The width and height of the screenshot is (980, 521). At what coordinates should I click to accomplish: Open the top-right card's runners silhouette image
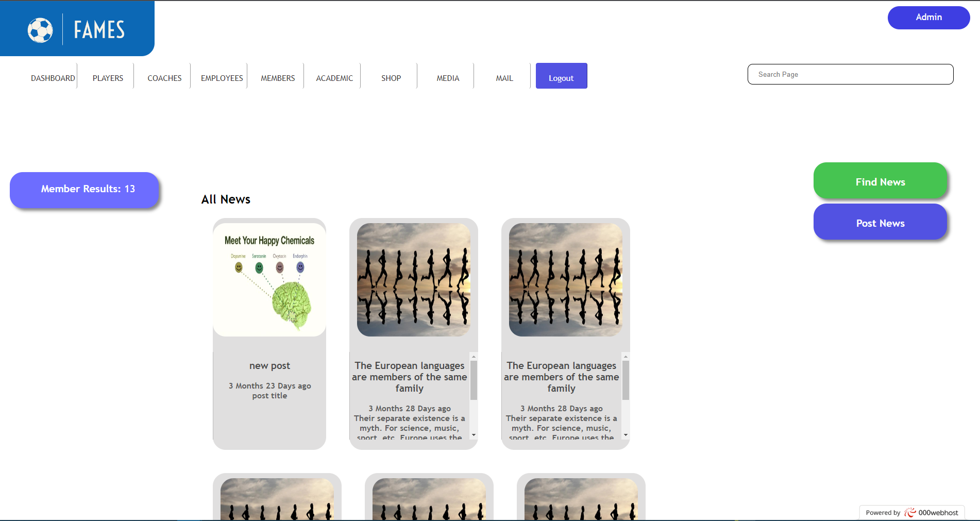click(x=566, y=280)
